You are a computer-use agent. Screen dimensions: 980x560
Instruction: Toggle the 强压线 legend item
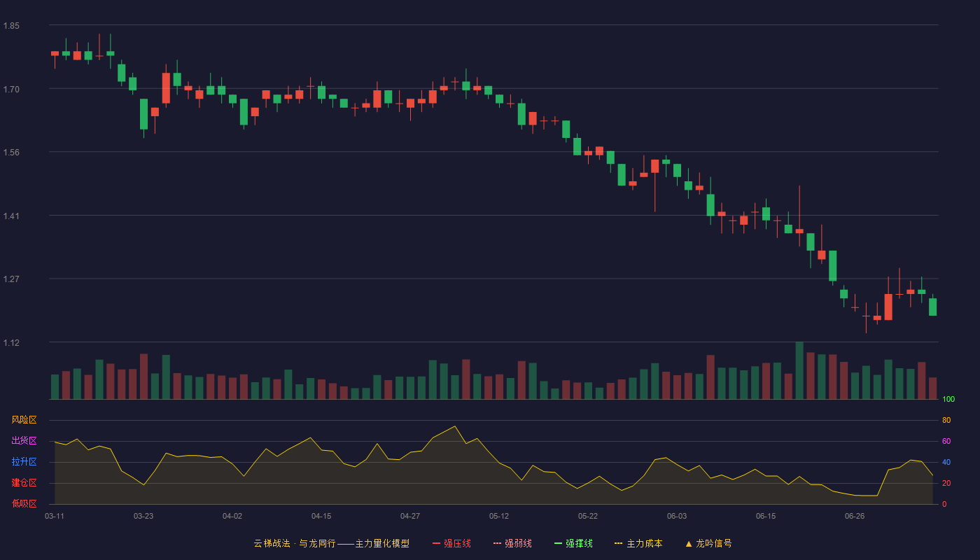click(451, 543)
